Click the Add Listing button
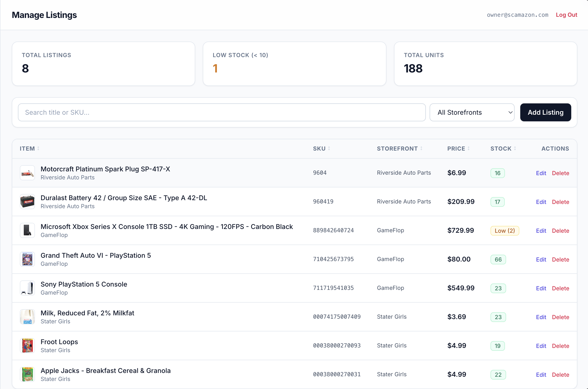The width and height of the screenshot is (588, 389). [x=546, y=112]
